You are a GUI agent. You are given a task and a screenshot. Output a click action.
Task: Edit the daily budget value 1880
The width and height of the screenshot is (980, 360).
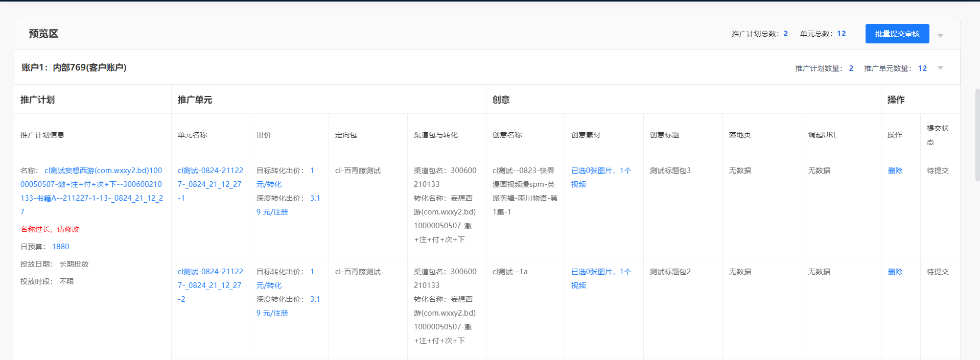(60, 247)
